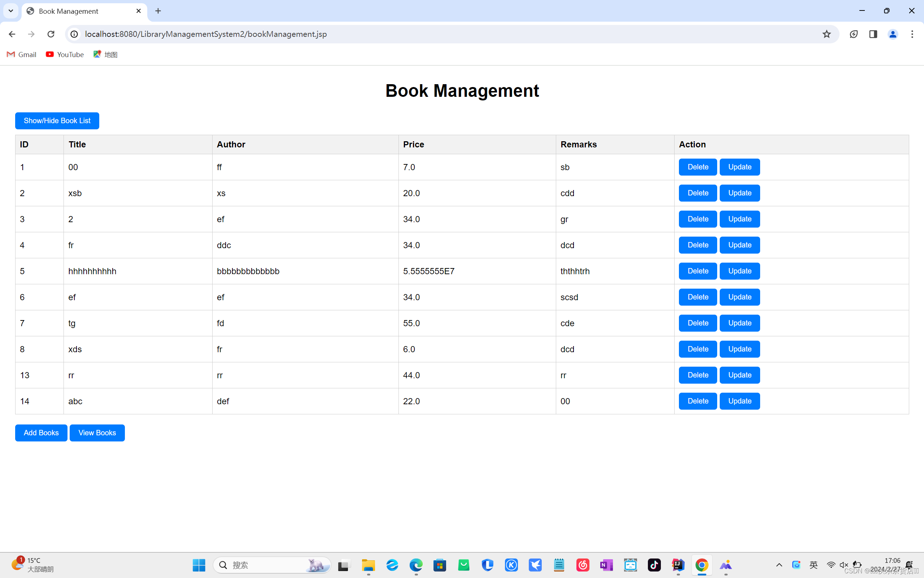The height and width of the screenshot is (578, 924).
Task: Update the xsb book row
Action: click(740, 193)
